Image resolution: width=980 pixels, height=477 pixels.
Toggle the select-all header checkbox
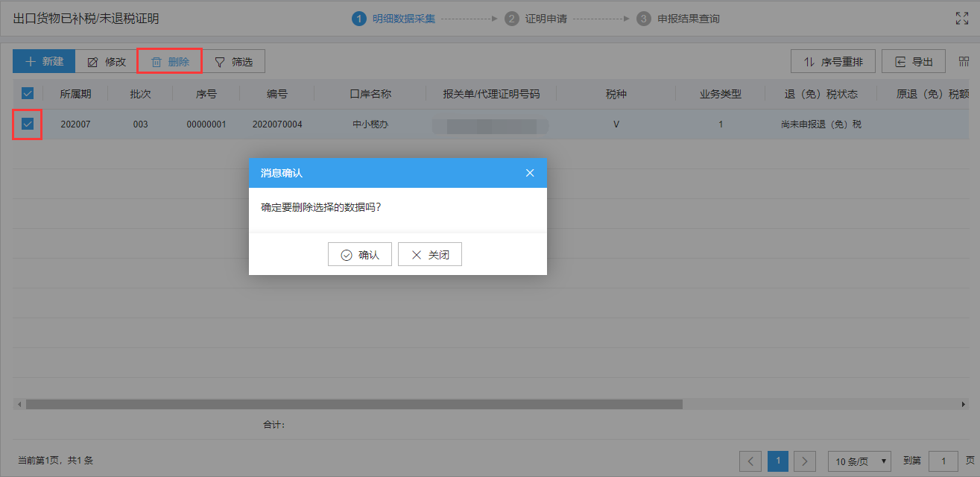(x=28, y=93)
